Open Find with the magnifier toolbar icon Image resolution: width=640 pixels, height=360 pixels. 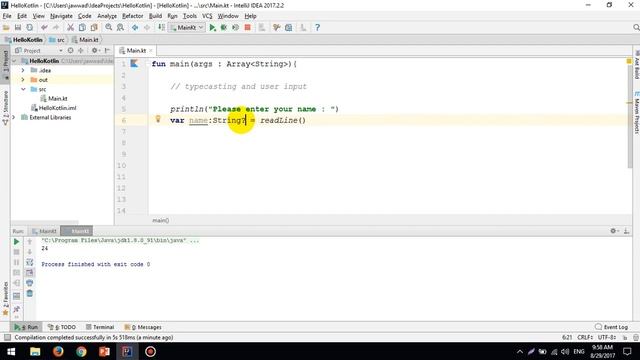coord(109,27)
